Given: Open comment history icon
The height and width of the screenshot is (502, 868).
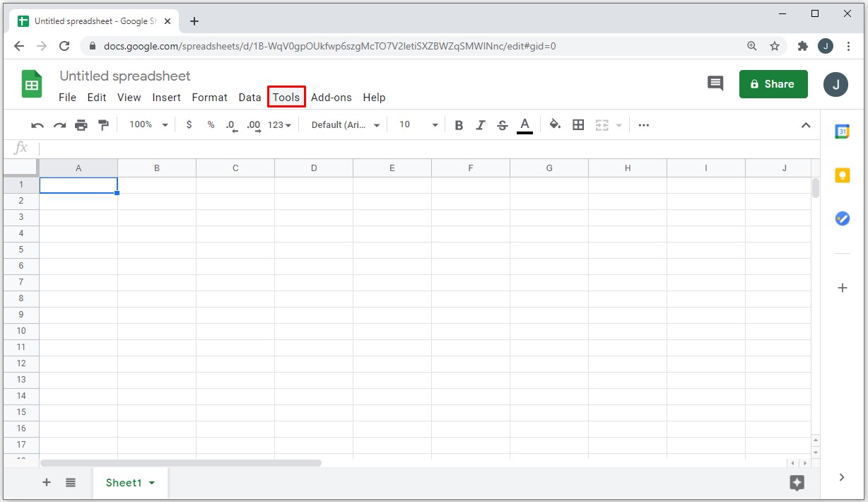Looking at the screenshot, I should (715, 84).
